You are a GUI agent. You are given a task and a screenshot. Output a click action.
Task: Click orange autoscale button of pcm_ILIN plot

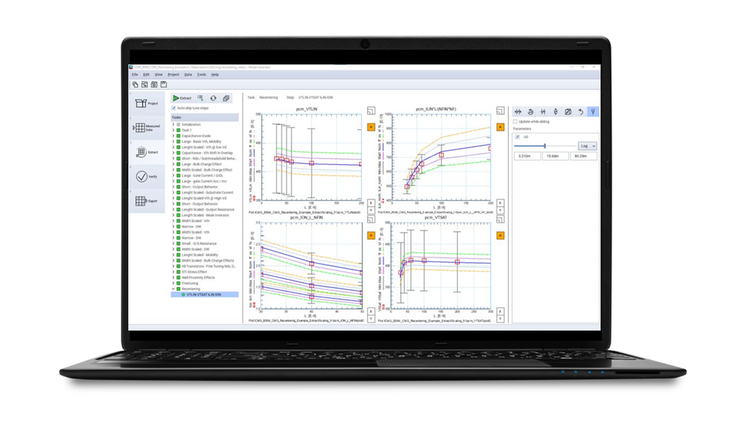pyautogui.click(x=500, y=127)
